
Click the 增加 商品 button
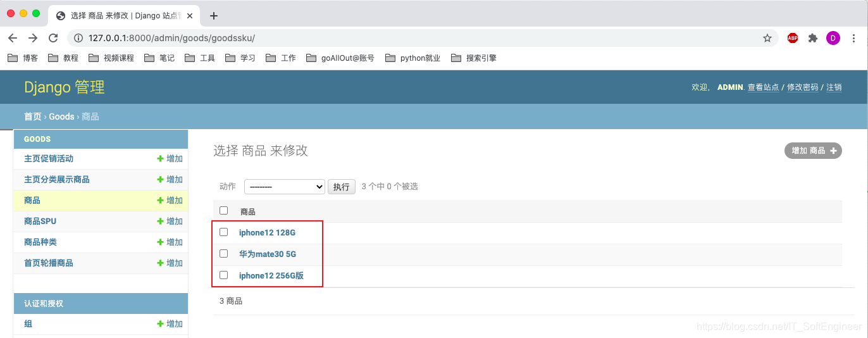[x=813, y=151]
